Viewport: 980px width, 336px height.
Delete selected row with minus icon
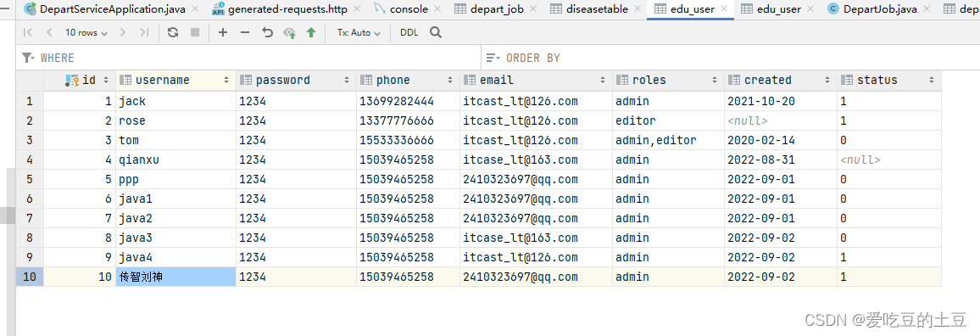point(245,32)
